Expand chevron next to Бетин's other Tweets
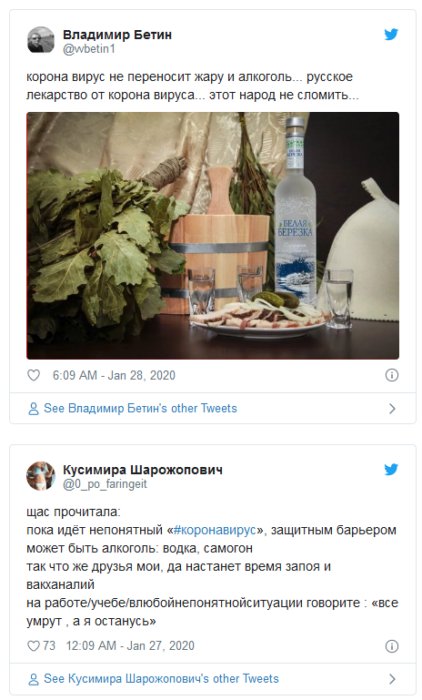Screen dimensions: 422x700 point(392,408)
